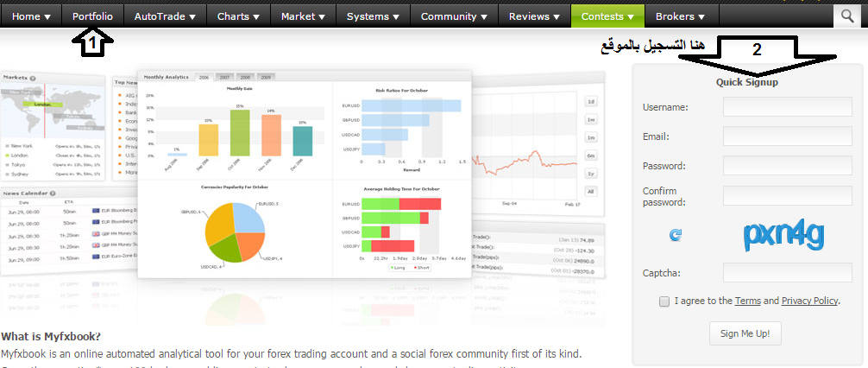Click the Confirm password field

pos(787,195)
